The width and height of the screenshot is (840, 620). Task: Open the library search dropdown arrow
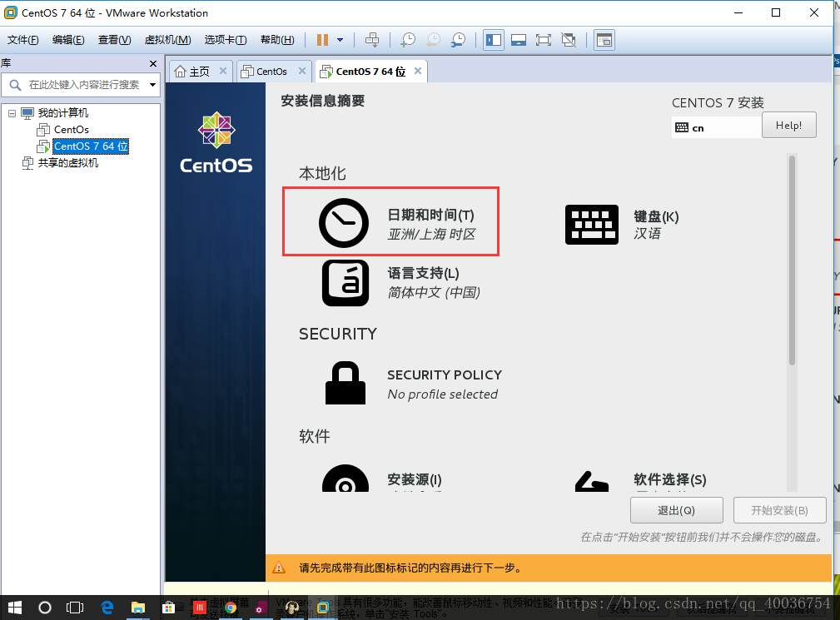(152, 85)
